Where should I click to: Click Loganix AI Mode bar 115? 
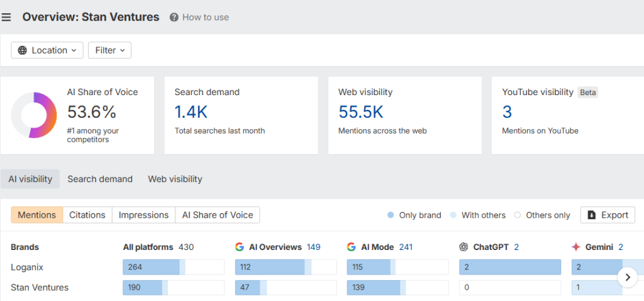[397, 267]
